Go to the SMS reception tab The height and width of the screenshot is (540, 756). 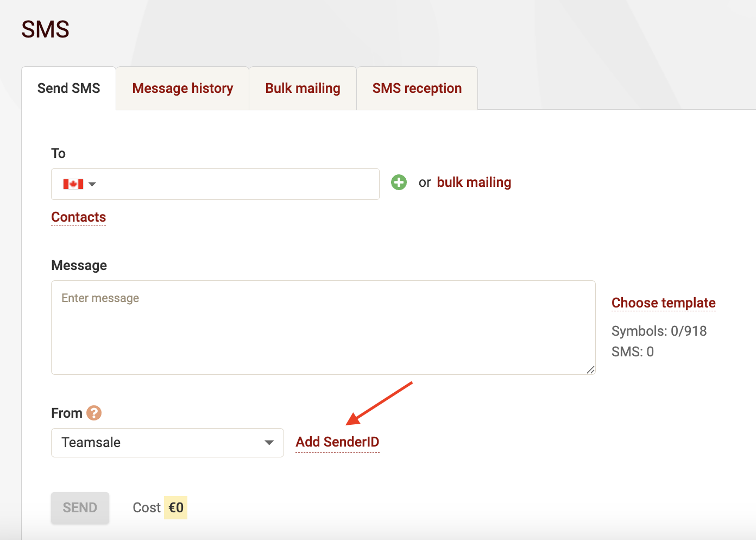click(417, 89)
